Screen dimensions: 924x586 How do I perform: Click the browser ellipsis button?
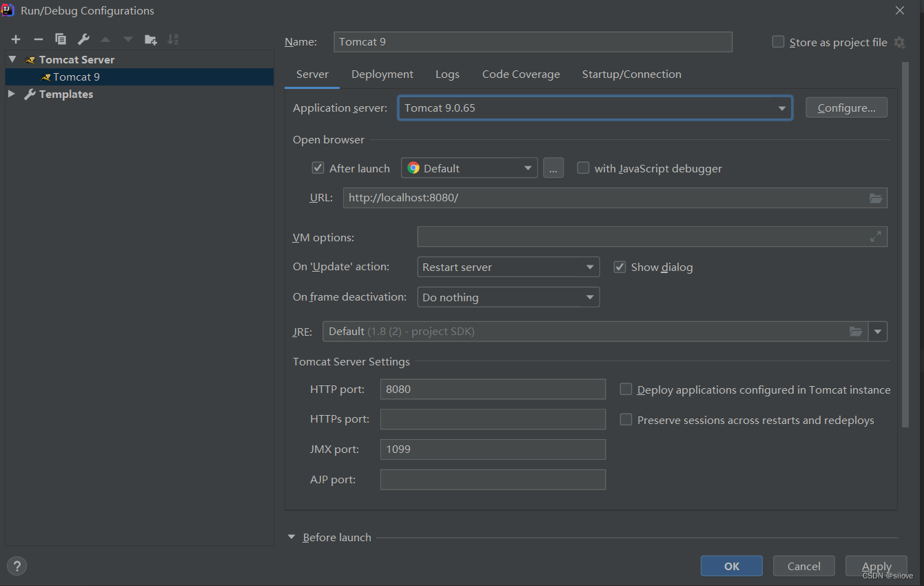point(553,168)
